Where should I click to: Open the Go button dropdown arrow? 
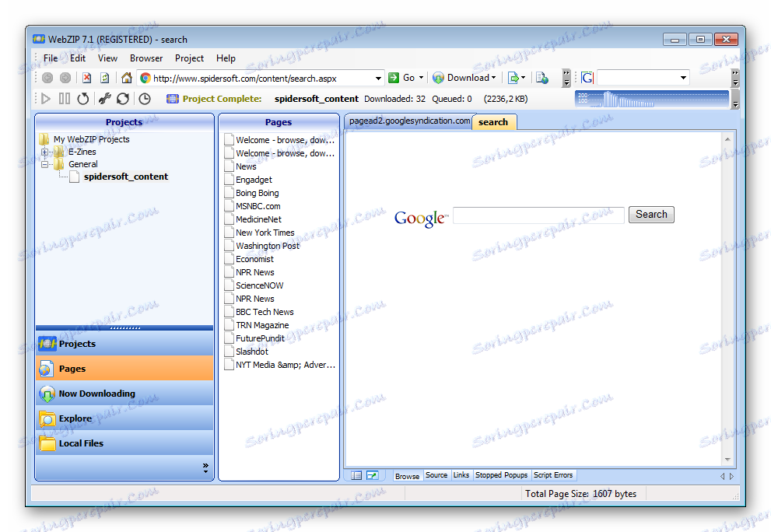pos(421,78)
